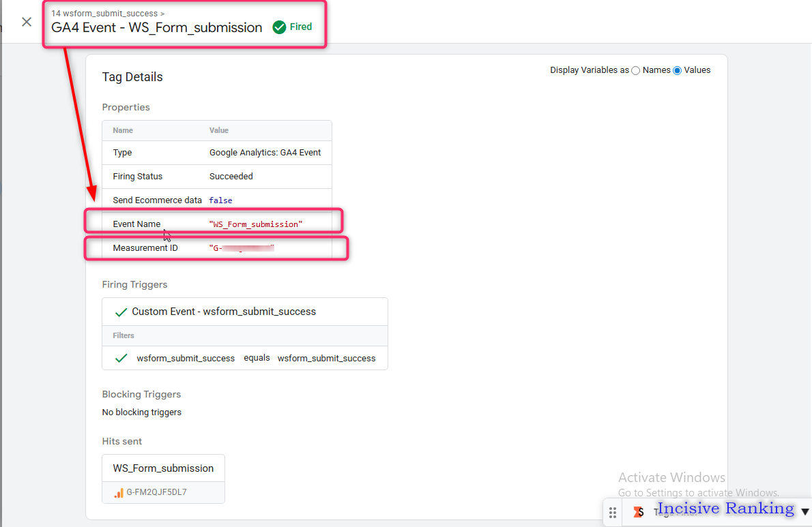Select the Succeeded firing status value

tap(231, 177)
